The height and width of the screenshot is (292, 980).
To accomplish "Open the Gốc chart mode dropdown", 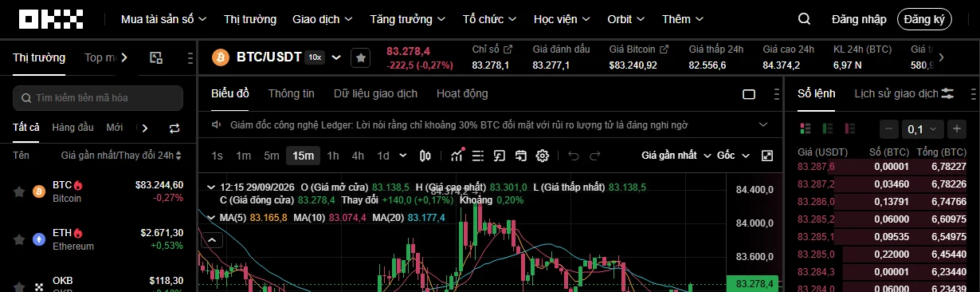I will pos(733,156).
